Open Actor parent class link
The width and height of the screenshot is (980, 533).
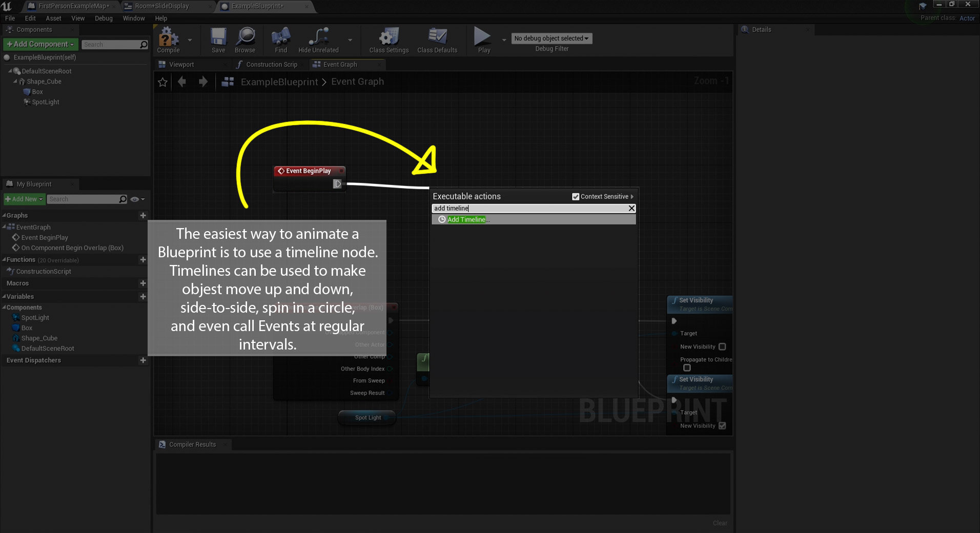[967, 18]
